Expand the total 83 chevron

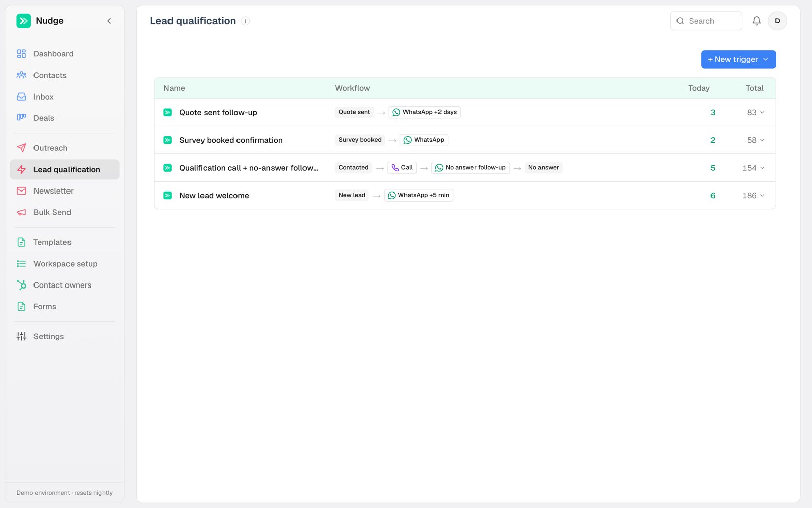pos(762,112)
